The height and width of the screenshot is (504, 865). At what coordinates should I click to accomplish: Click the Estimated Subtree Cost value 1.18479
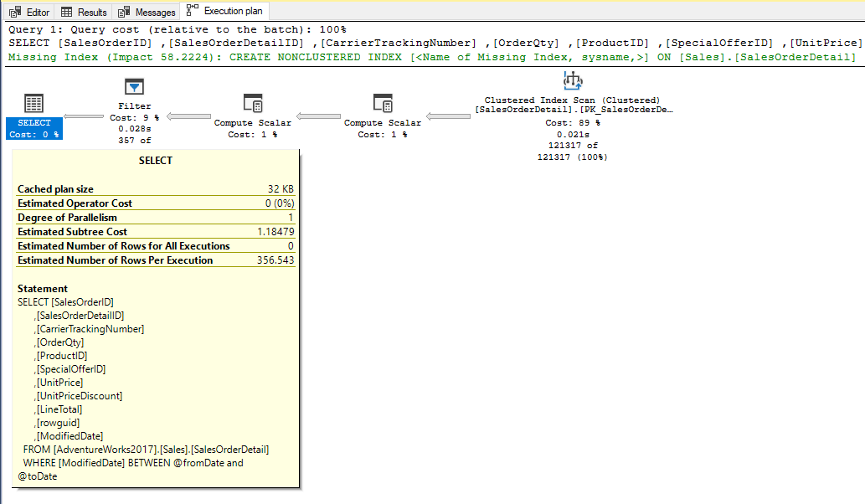click(x=275, y=232)
